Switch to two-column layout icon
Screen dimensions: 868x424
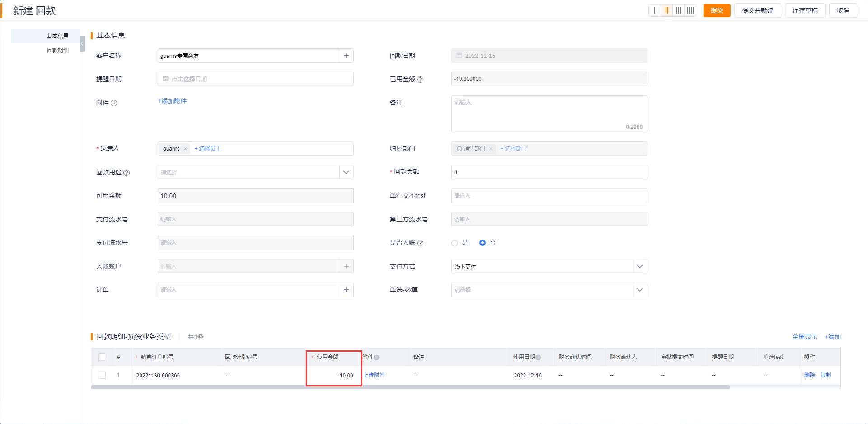click(666, 10)
